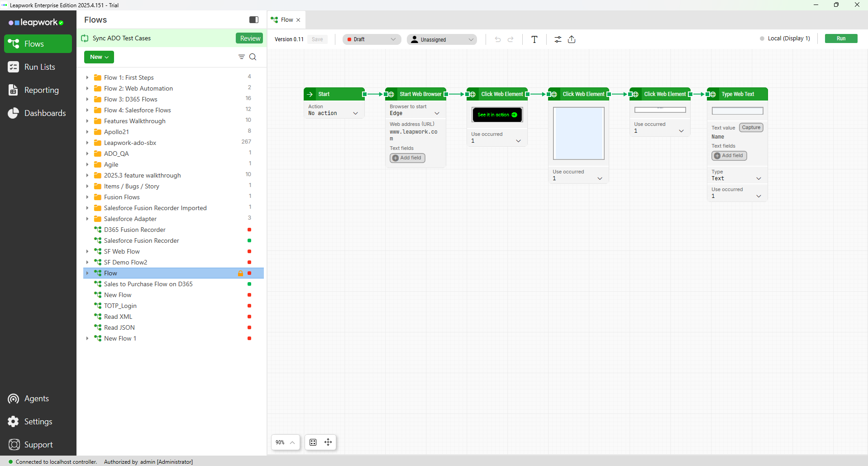
Task: Open Run Lists in the sidebar
Action: [39, 67]
